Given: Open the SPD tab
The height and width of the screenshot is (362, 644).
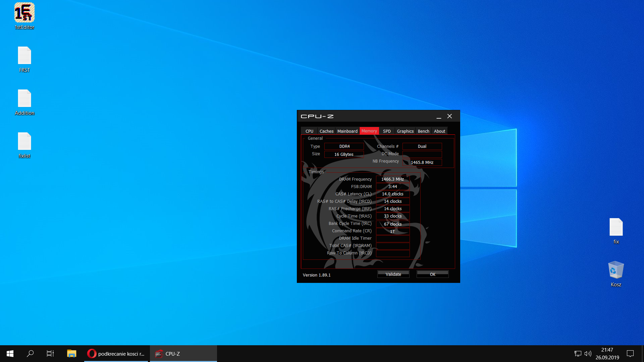Looking at the screenshot, I should (x=387, y=131).
